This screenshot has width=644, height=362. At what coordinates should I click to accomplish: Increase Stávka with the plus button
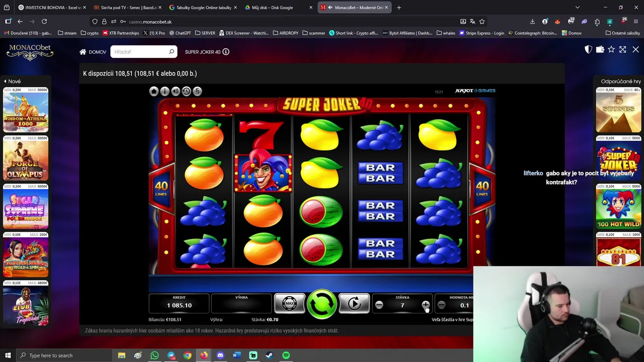tap(426, 305)
